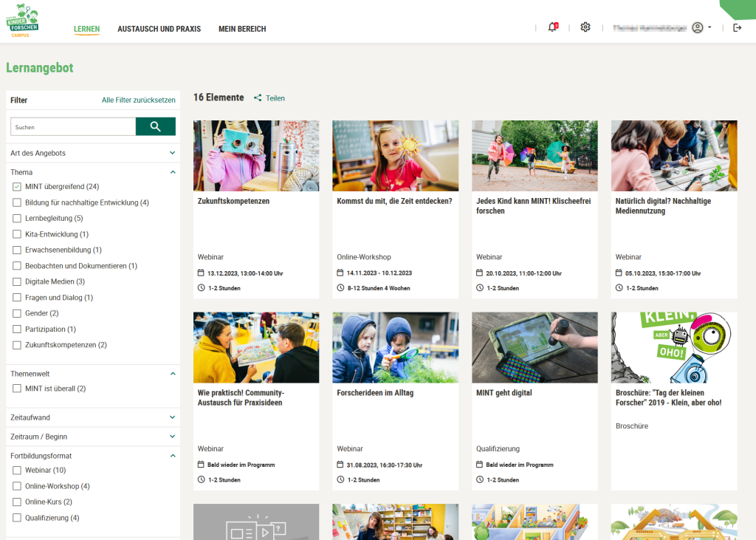Open Zukunftskompetenzen course title
The height and width of the screenshot is (540, 756).
point(233,201)
